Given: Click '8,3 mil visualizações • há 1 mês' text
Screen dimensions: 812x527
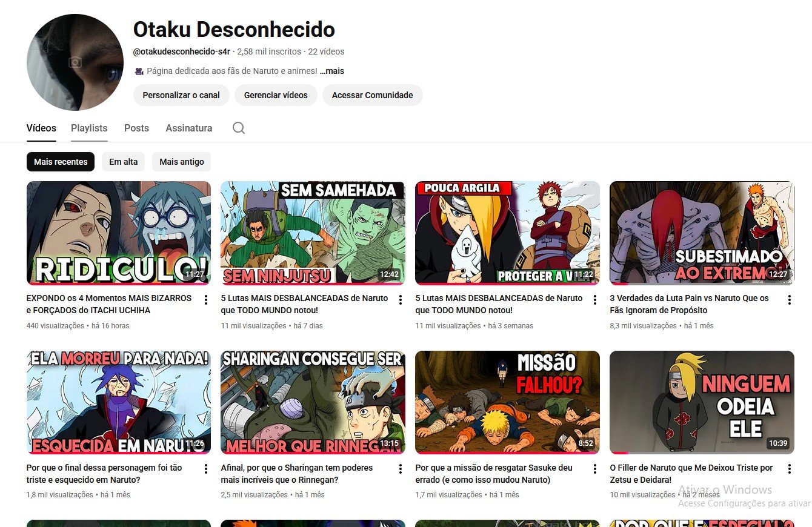Looking at the screenshot, I should (x=662, y=326).
